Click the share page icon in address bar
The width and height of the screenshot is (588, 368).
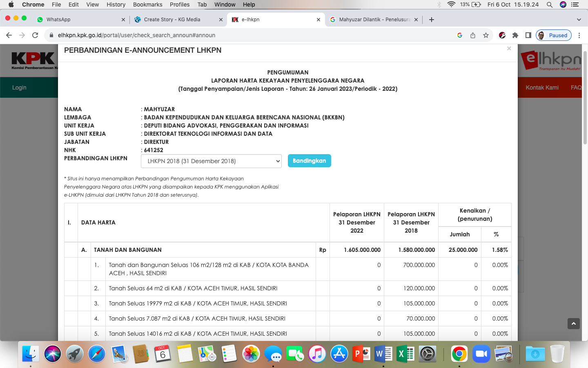473,35
